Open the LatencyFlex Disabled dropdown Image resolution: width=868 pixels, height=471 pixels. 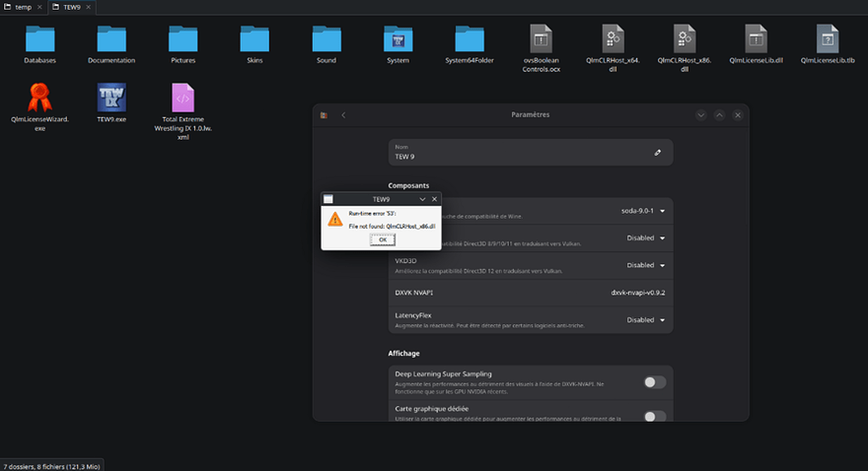point(646,320)
